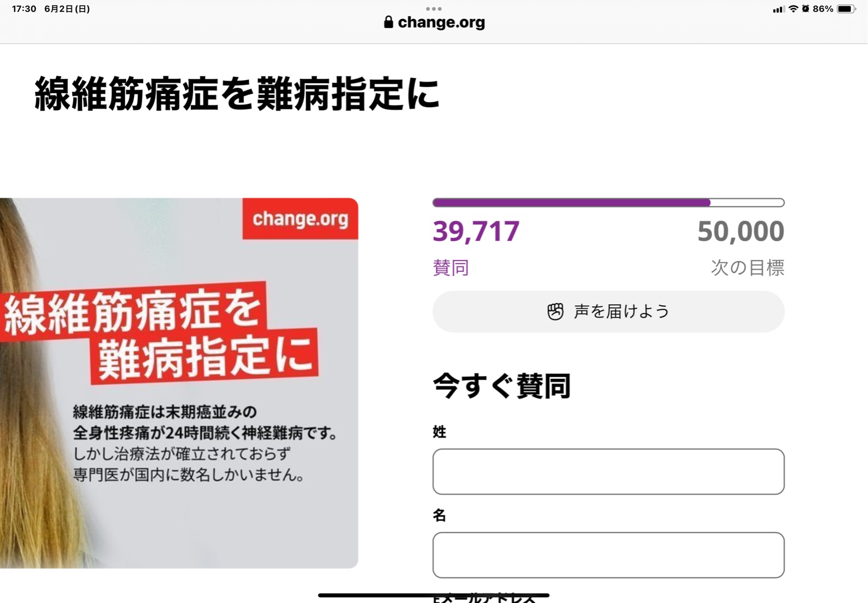Tap the petition cover image
Image resolution: width=868 pixels, height=603 pixels.
point(179,383)
